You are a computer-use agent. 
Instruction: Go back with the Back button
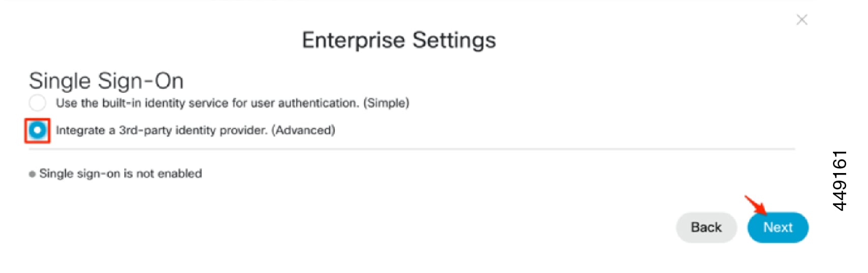(x=705, y=227)
